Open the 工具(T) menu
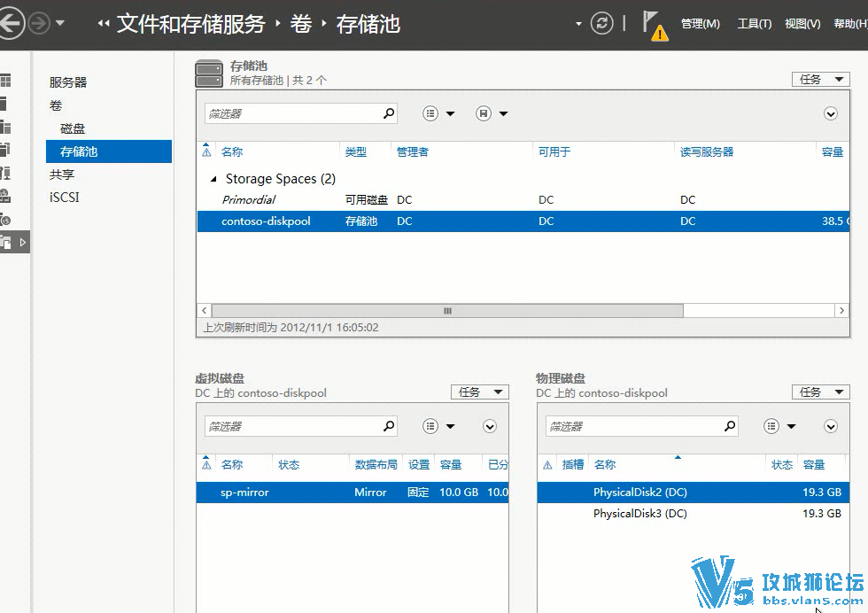This screenshot has height=613, width=868. pyautogui.click(x=754, y=24)
